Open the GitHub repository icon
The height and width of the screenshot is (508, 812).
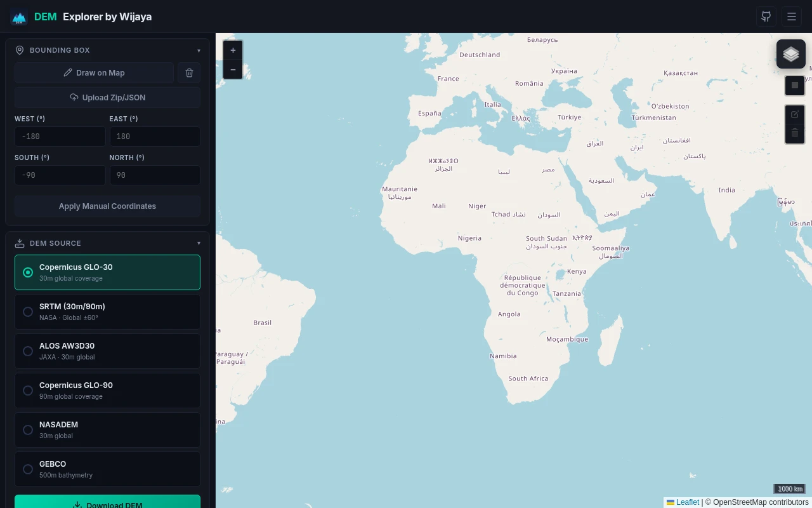pyautogui.click(x=766, y=17)
